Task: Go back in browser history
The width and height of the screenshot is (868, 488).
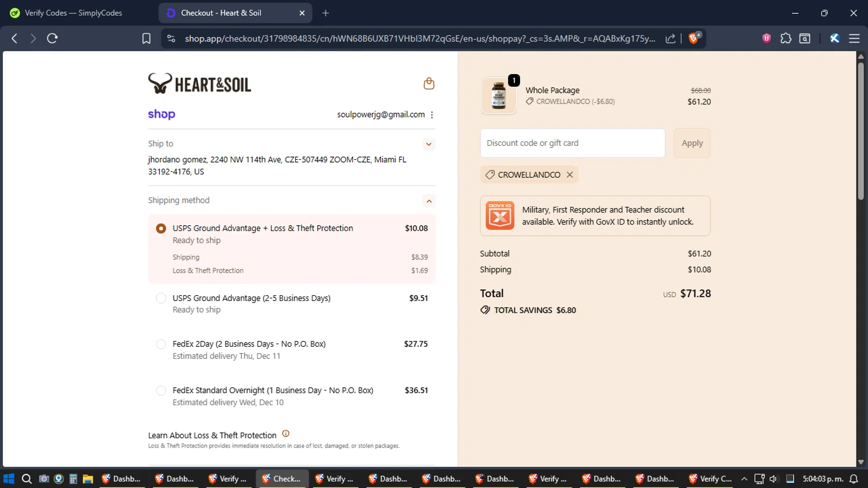Action: (x=14, y=38)
